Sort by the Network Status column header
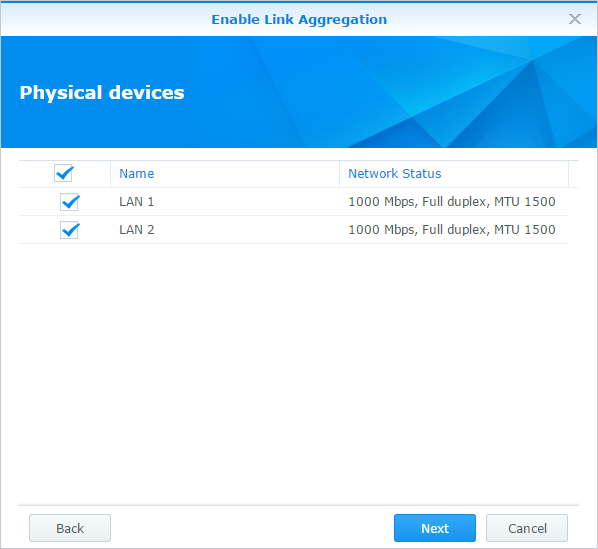The height and width of the screenshot is (549, 598). coord(454,174)
